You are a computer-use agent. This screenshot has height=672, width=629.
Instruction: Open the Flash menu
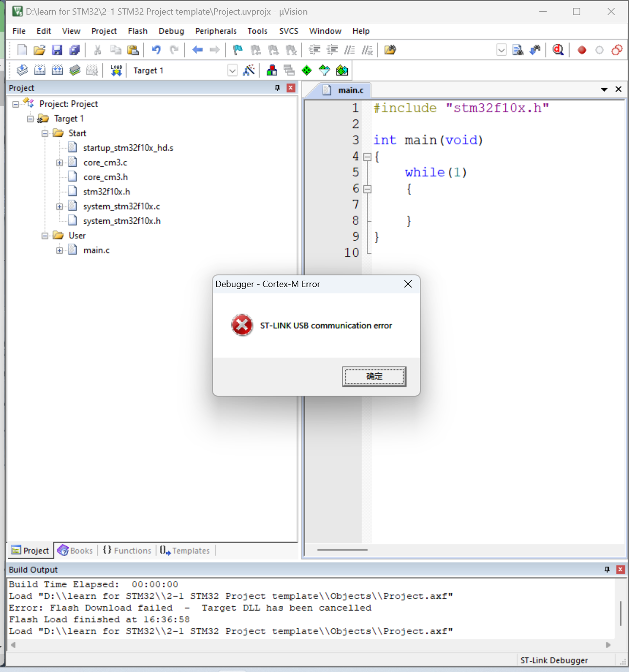(138, 31)
